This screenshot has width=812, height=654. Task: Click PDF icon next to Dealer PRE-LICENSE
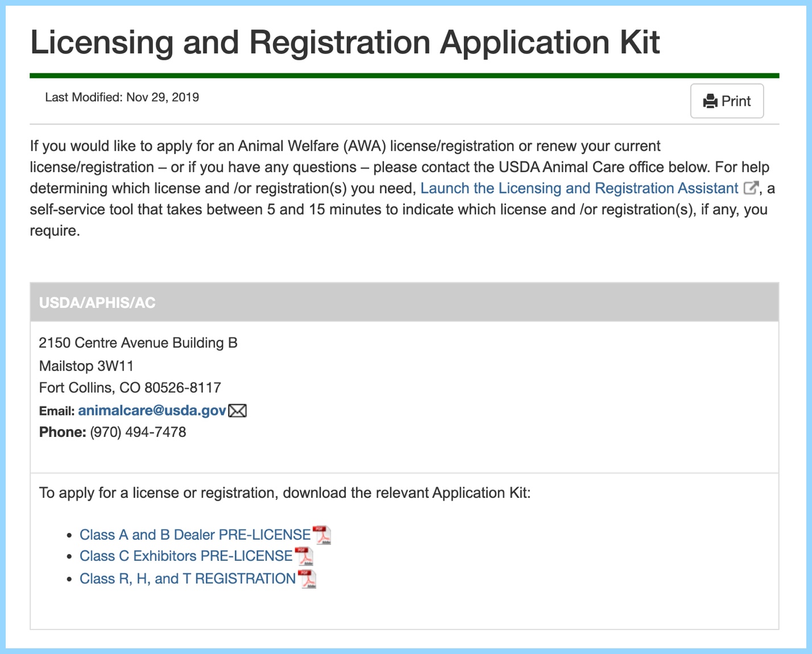point(322,535)
